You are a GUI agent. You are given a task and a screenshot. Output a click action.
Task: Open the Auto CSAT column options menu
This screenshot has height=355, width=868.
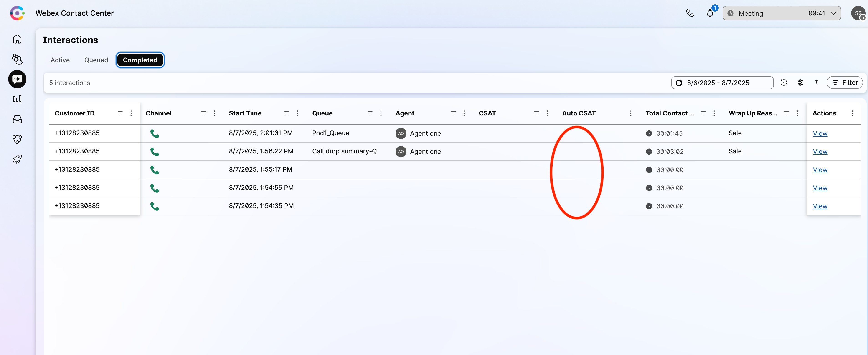631,113
